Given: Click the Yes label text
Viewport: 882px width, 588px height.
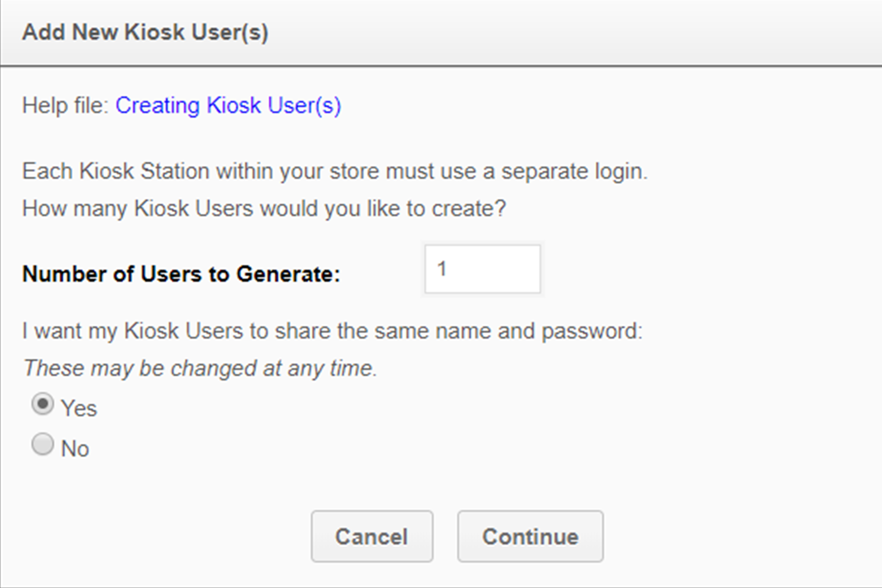Looking at the screenshot, I should (x=79, y=407).
